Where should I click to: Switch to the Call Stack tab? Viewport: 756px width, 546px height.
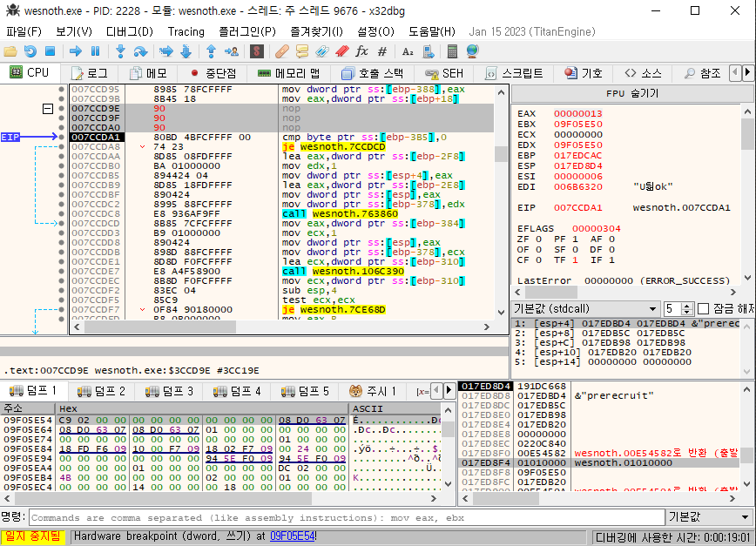pos(372,73)
